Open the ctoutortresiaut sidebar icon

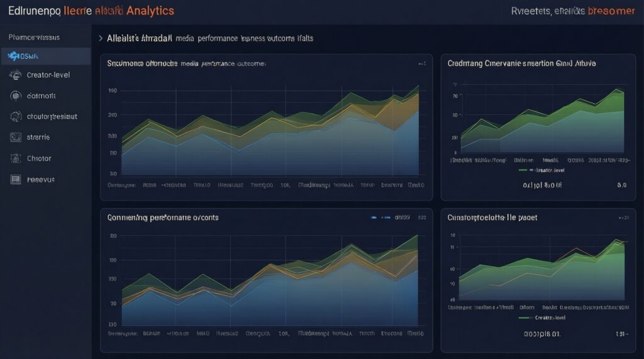pyautogui.click(x=16, y=117)
